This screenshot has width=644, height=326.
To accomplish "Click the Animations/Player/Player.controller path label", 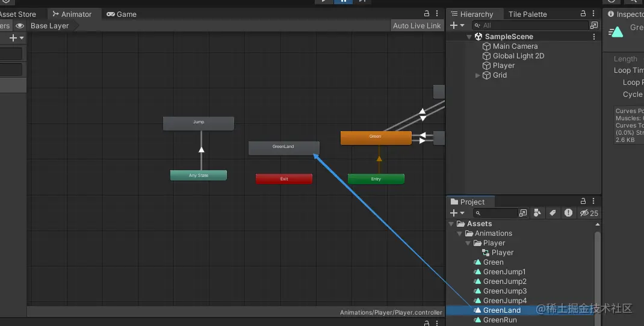I will pos(391,312).
